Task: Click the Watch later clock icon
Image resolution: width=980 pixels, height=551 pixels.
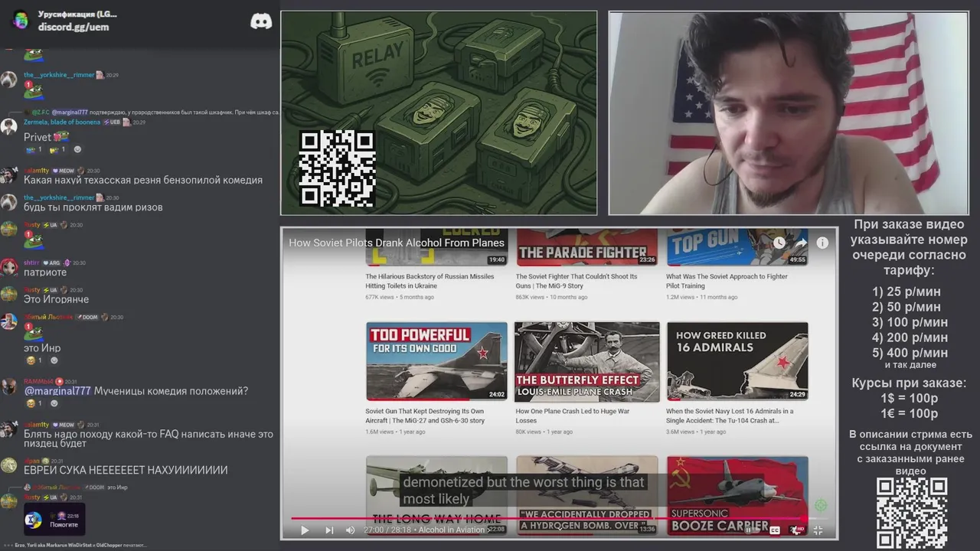Action: click(x=779, y=243)
